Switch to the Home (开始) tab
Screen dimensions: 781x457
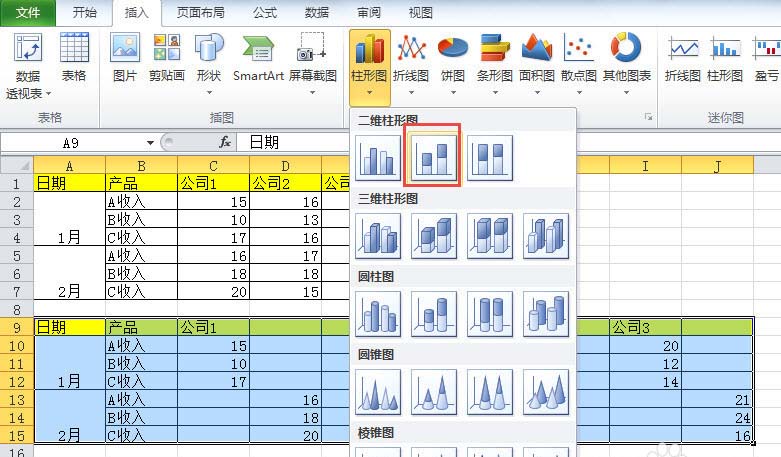[84, 12]
